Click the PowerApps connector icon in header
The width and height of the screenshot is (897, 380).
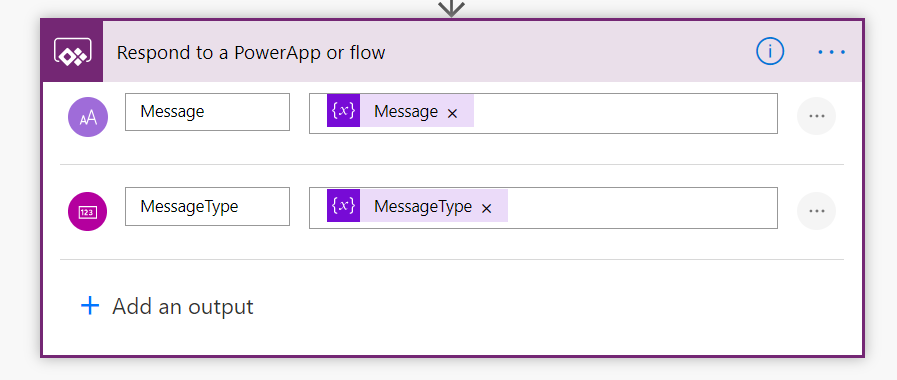72,52
